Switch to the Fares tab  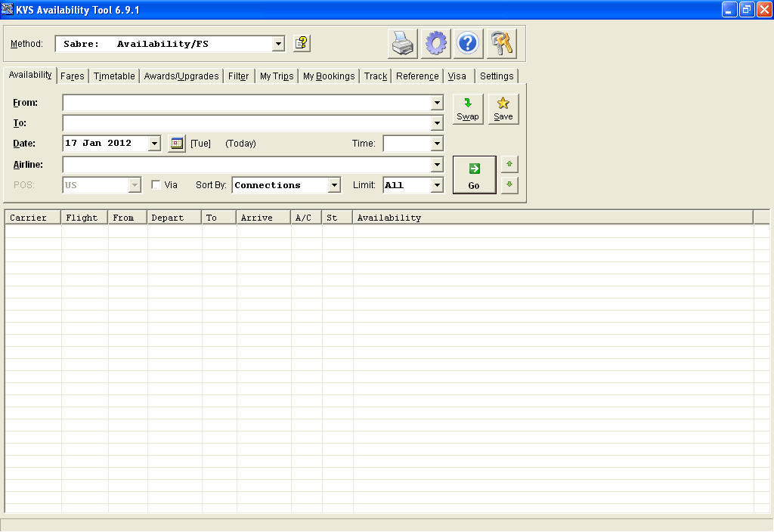point(72,76)
